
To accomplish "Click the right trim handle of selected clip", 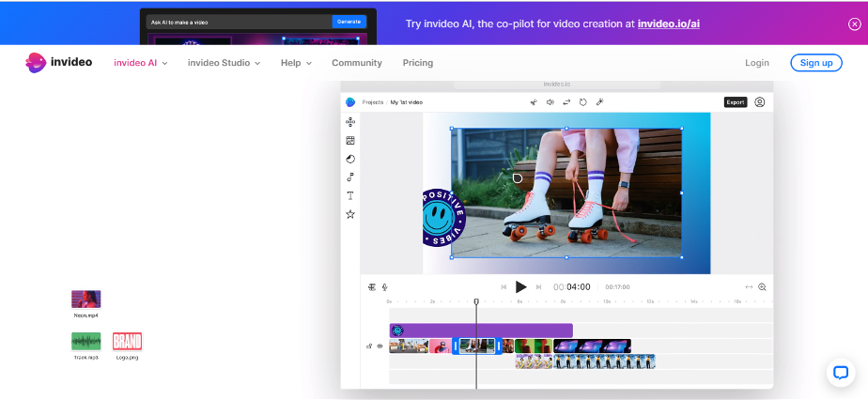I will tap(499, 346).
